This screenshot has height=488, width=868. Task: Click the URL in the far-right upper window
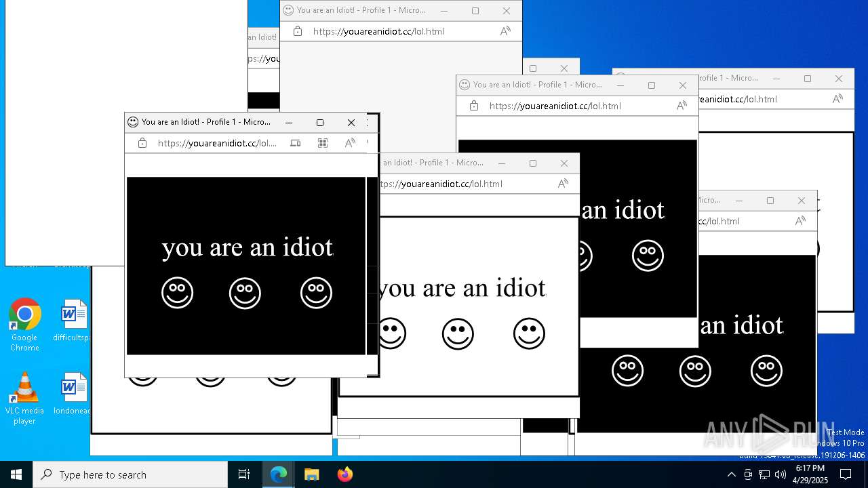738,99
